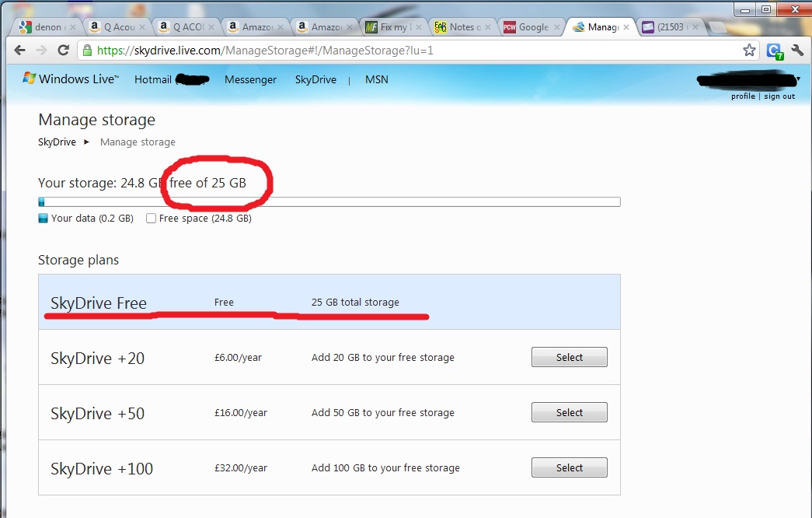This screenshot has width=812, height=518.
Task: Click the blue extension icon with badge
Action: click(775, 51)
